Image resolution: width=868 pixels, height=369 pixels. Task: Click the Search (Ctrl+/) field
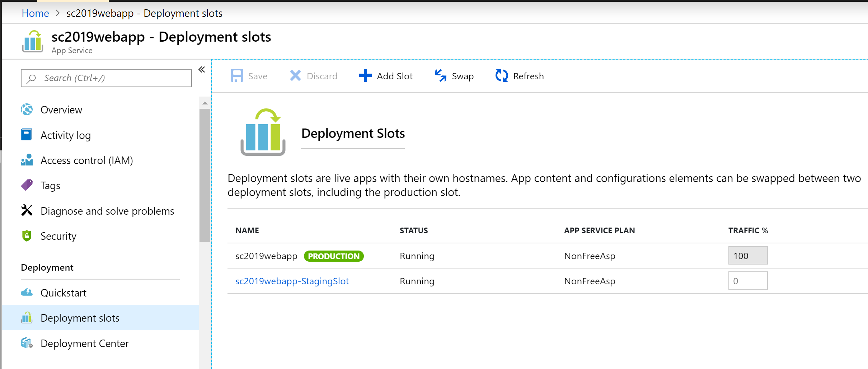(x=106, y=78)
